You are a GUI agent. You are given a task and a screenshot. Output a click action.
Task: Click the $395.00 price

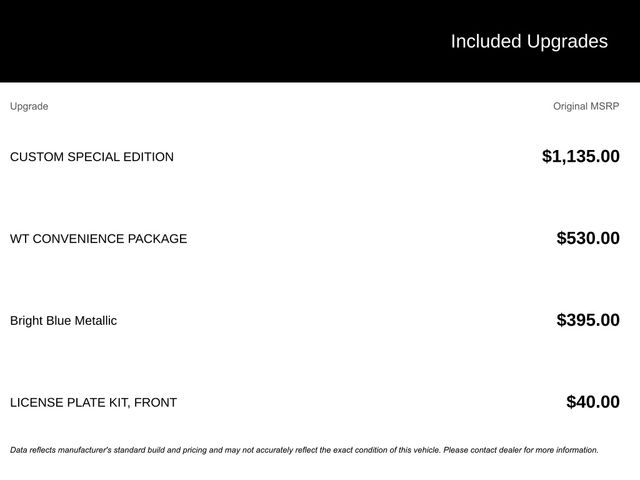588,320
